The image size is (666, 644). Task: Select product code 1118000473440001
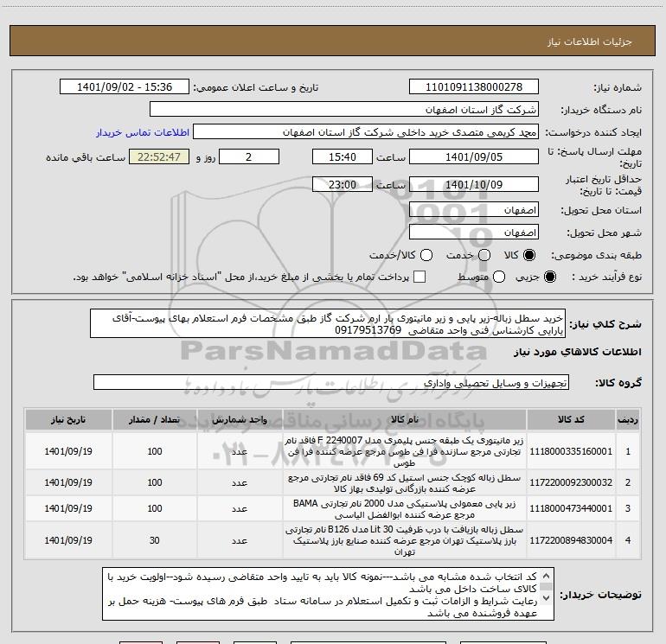(571, 508)
